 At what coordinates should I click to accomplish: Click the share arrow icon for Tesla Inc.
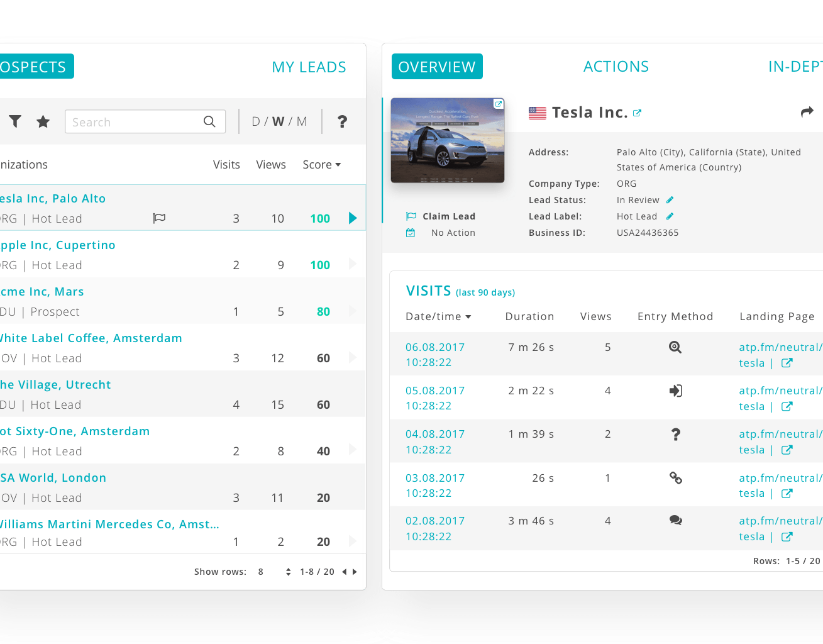[x=807, y=112]
